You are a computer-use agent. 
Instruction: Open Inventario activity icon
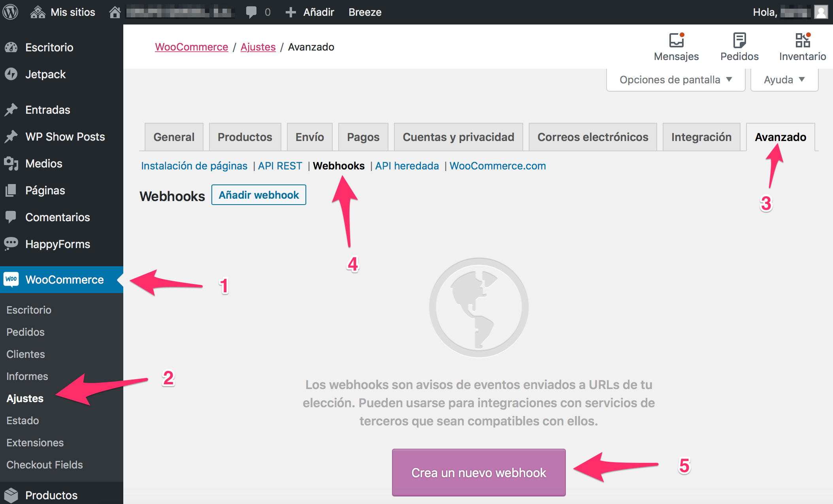(x=803, y=40)
